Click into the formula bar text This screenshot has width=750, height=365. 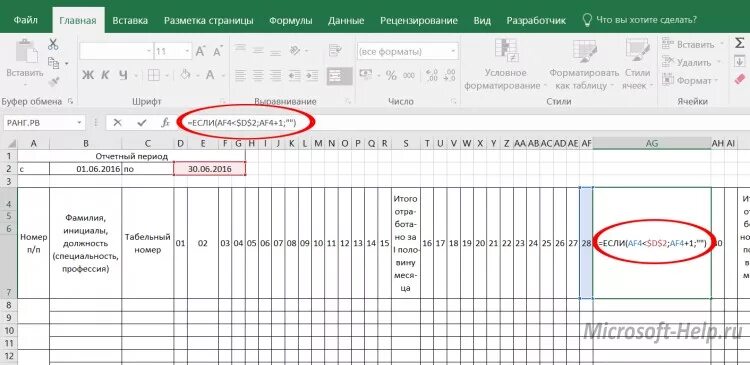click(x=242, y=123)
